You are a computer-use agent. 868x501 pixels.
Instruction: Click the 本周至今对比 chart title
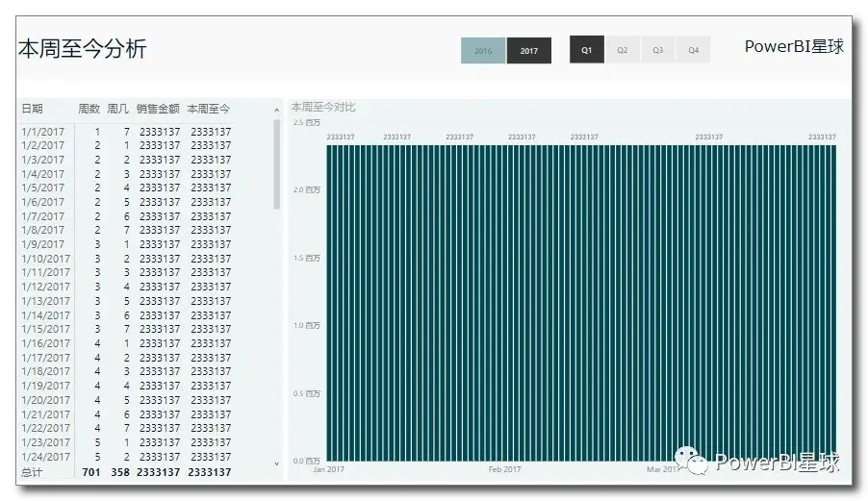pos(323,107)
